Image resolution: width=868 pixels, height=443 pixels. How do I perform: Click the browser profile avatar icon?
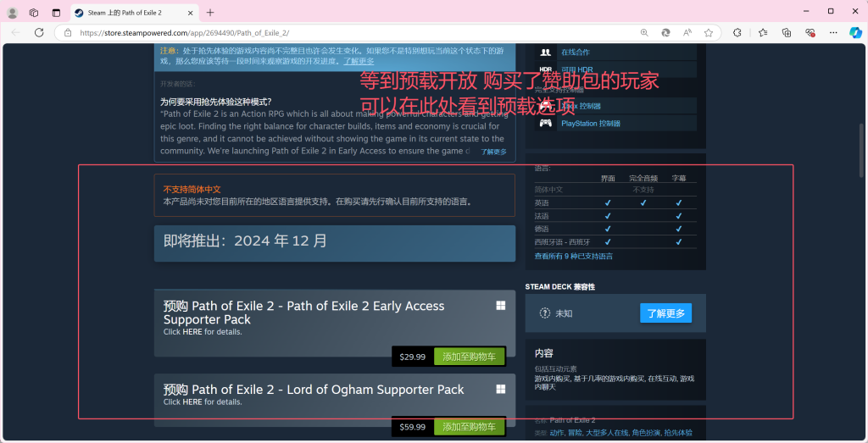12,13
